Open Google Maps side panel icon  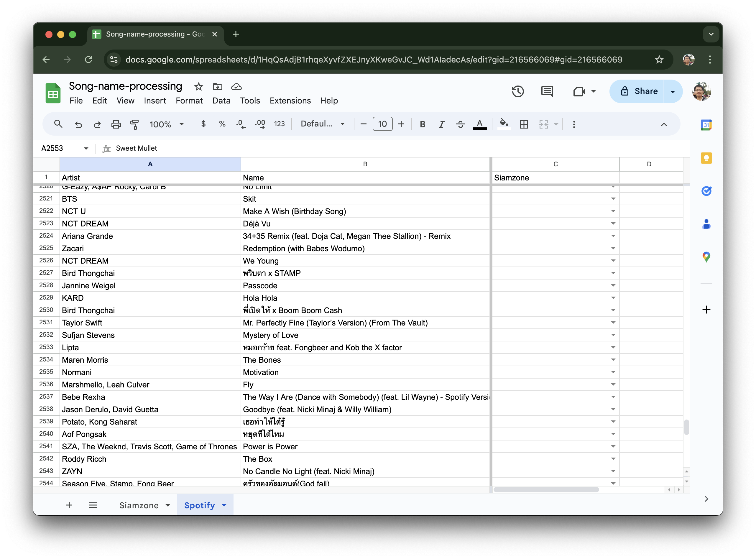[706, 257]
